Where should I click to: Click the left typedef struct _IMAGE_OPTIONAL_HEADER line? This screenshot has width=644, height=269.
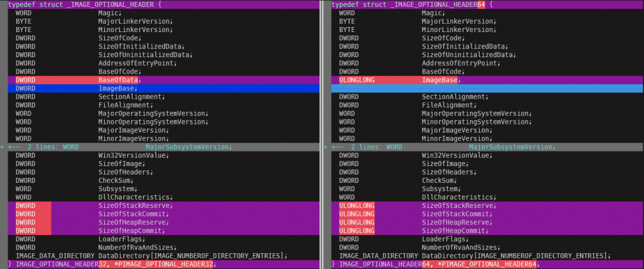164,4
